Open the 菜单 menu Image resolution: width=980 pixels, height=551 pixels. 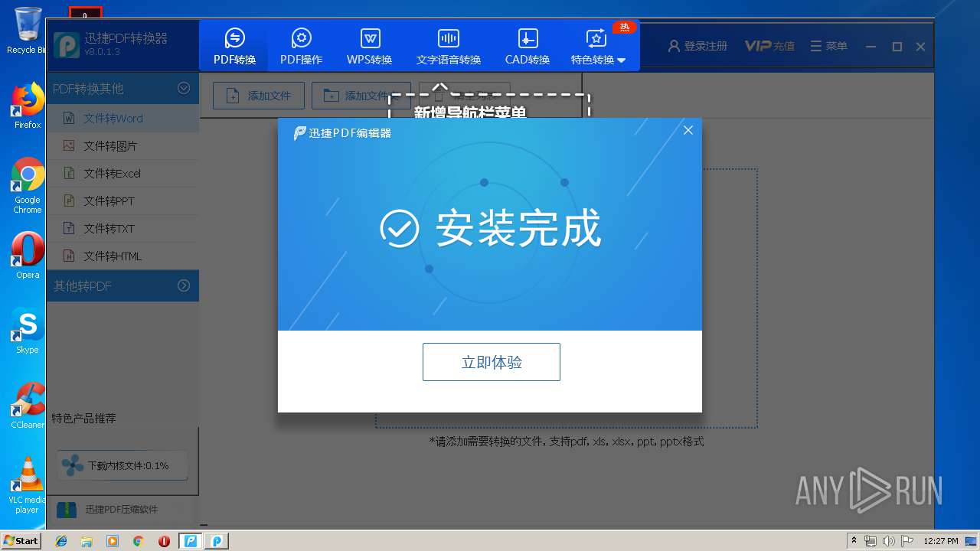coord(828,46)
